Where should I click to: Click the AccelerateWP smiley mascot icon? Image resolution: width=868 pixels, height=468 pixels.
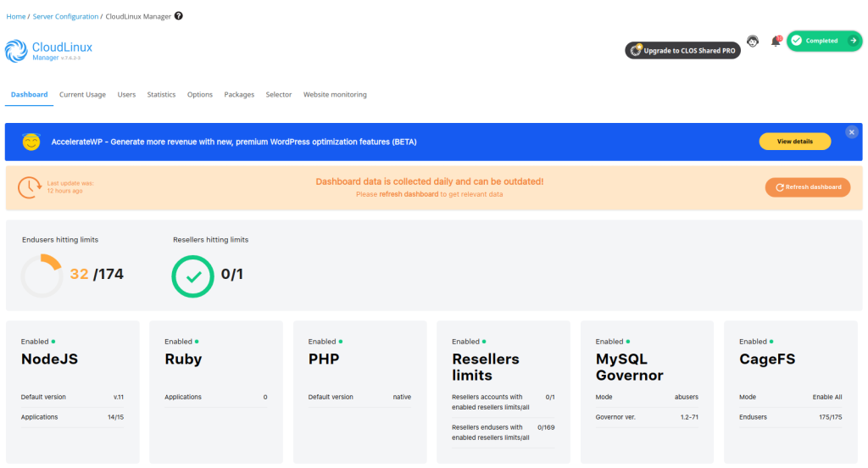[x=31, y=142]
